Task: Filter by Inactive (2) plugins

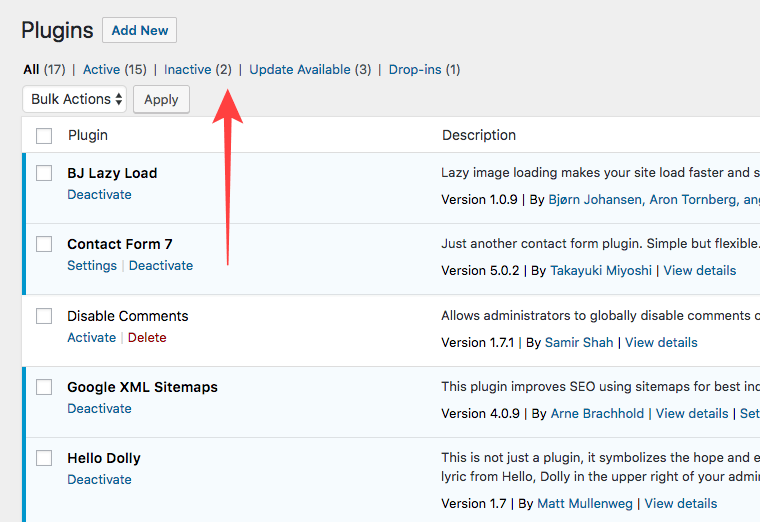Action: [198, 70]
